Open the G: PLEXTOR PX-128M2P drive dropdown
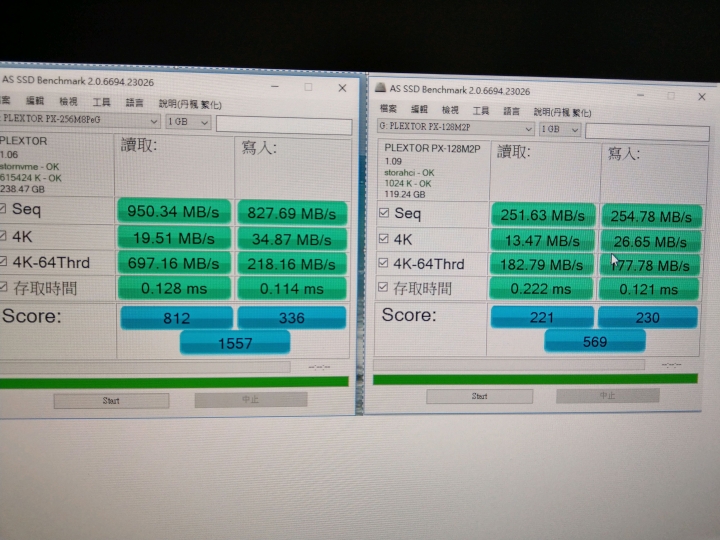 coord(456,127)
